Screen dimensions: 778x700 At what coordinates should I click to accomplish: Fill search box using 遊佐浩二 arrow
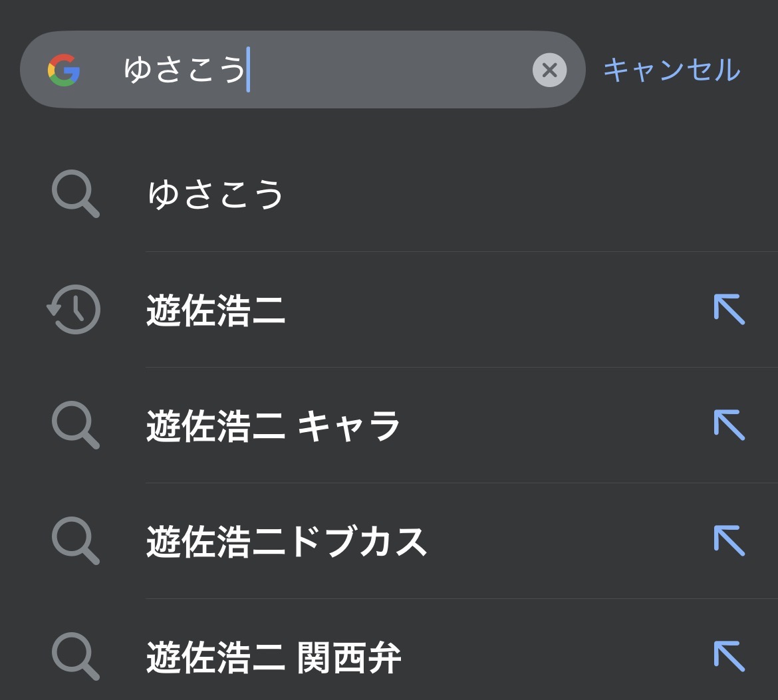point(729,310)
